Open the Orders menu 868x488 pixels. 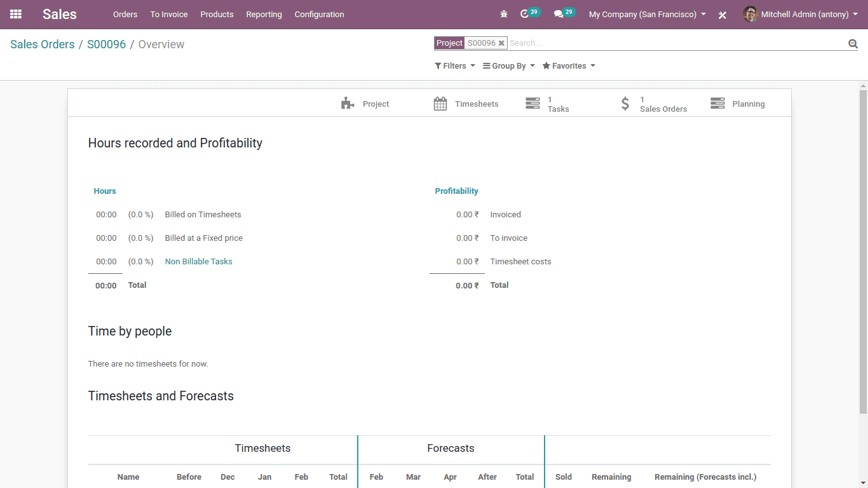point(125,14)
